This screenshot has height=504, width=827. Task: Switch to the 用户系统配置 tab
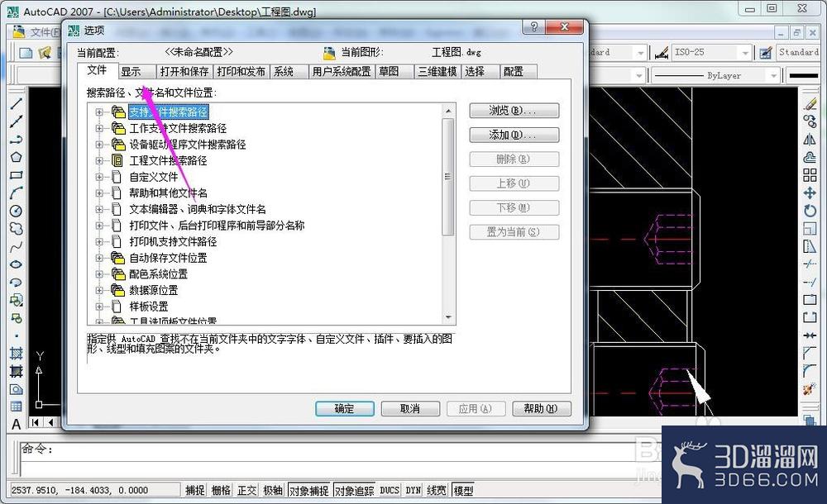[x=342, y=72]
